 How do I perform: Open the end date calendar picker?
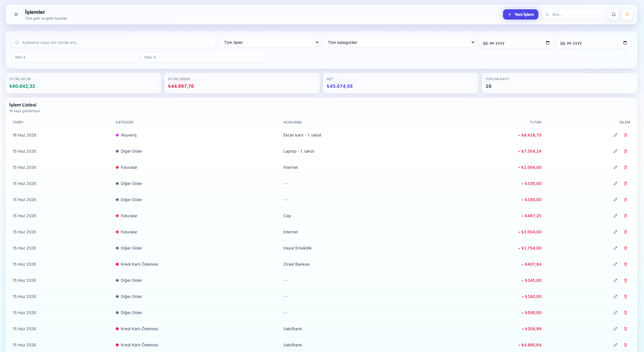[625, 43]
